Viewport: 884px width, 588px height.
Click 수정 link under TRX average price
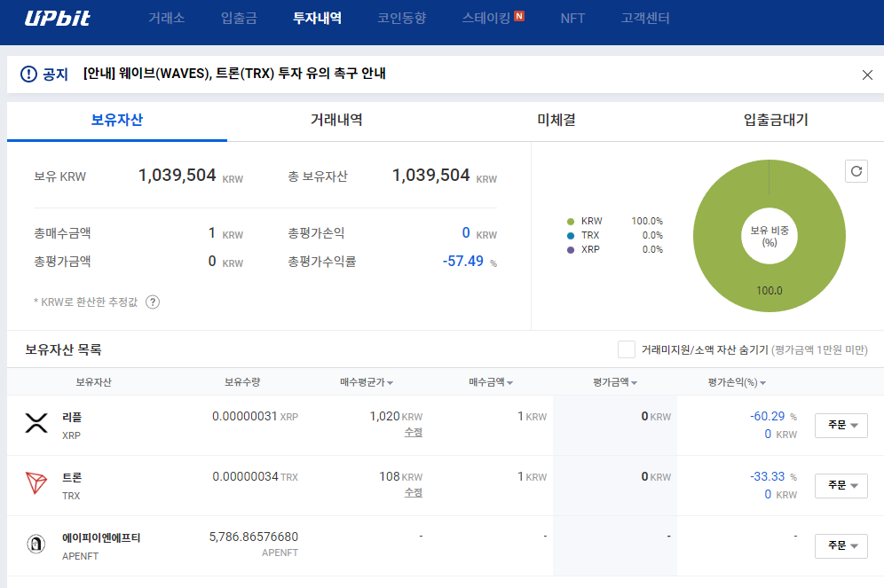[414, 492]
